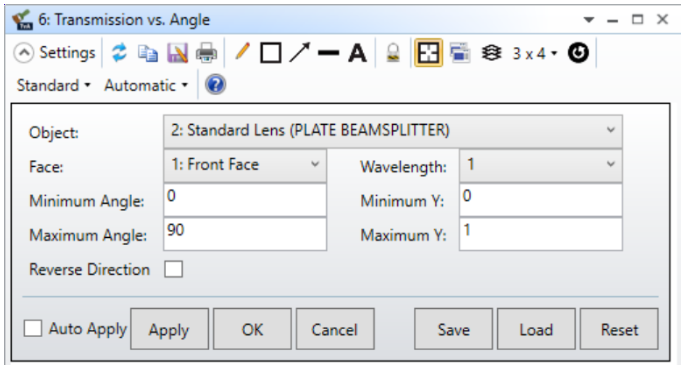Viewport: 683px width, 370px height.
Task: Click the Print icon in toolbar
Action: (x=206, y=53)
